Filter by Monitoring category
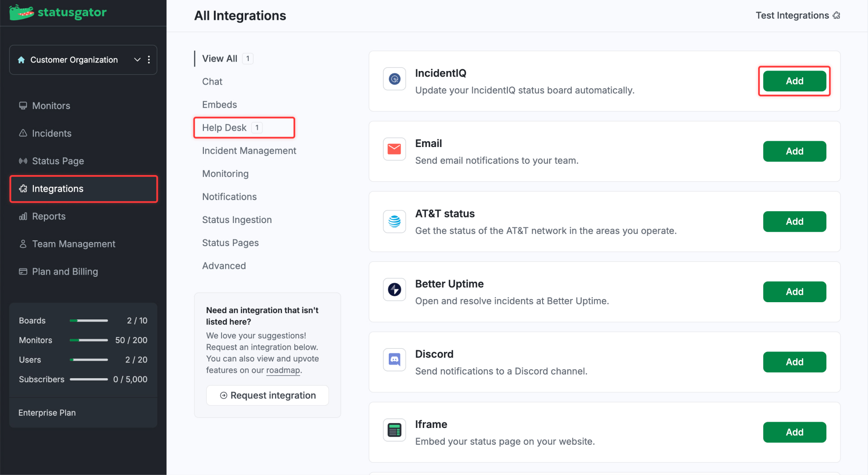 pyautogui.click(x=225, y=174)
